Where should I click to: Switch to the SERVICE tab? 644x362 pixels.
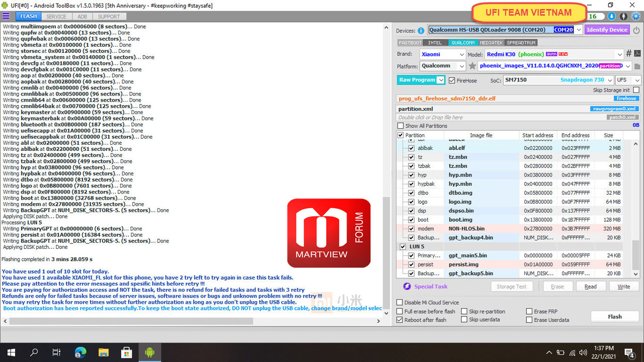56,17
